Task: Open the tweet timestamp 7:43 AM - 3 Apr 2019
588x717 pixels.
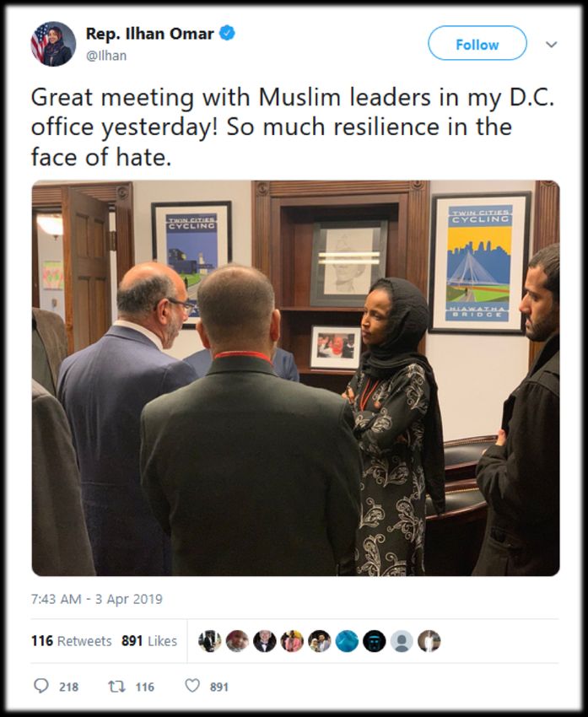Action: point(97,599)
